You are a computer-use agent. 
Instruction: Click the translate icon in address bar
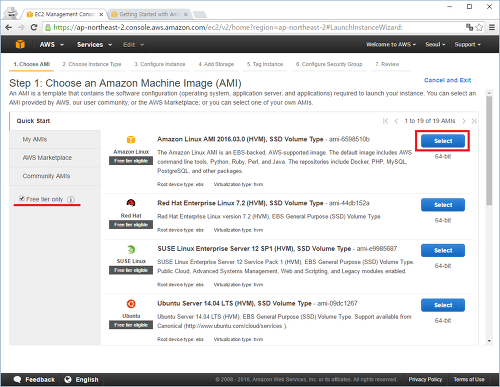pyautogui.click(x=469, y=27)
